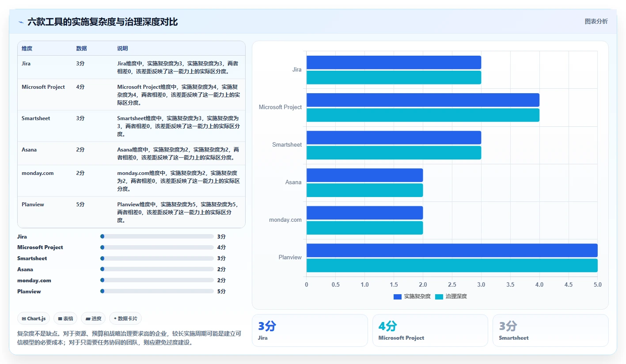
Task: Click the blue 实施复杂度 bar for Planview
Action: 452,250
